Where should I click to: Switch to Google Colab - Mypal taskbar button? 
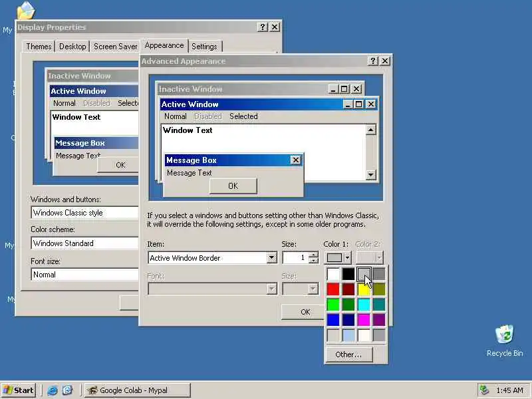pos(138,390)
